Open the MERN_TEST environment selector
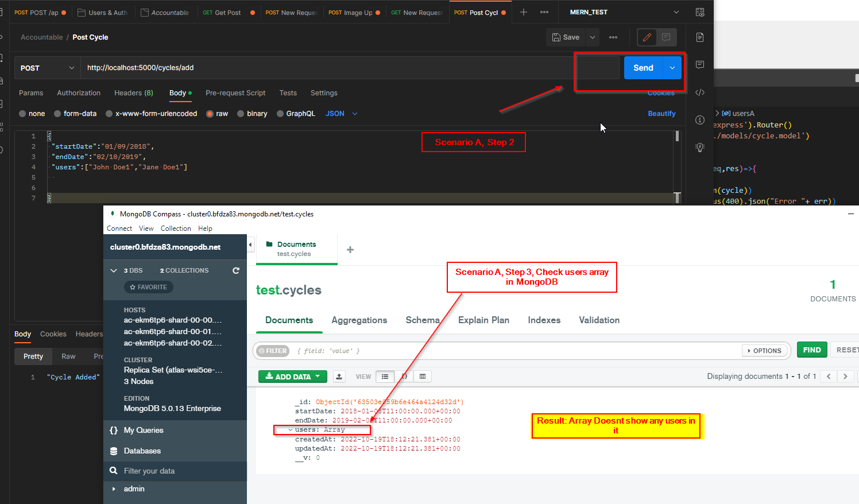This screenshot has height=504, width=859. coord(624,12)
